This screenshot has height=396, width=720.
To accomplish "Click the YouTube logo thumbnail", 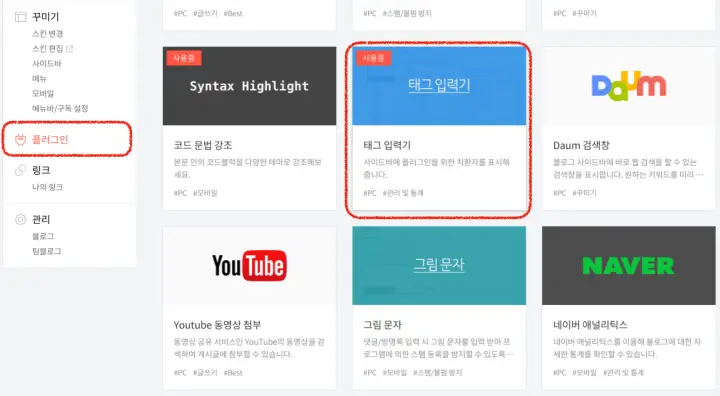I will click(x=249, y=266).
